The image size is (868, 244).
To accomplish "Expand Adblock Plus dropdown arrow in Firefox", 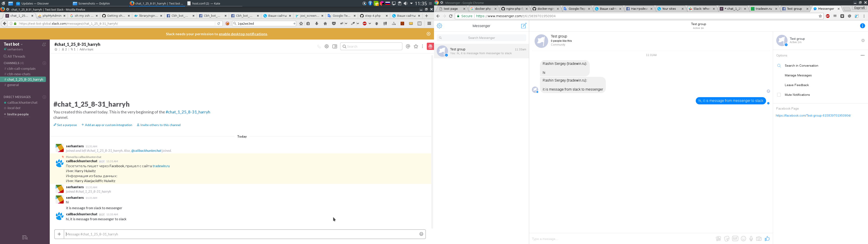I will (370, 23).
